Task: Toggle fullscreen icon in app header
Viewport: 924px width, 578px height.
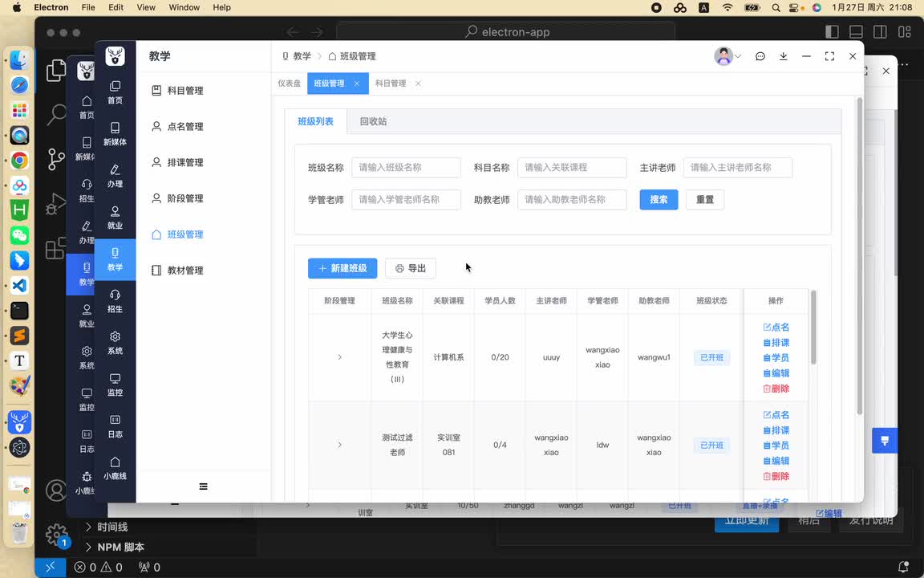Action: coord(829,56)
